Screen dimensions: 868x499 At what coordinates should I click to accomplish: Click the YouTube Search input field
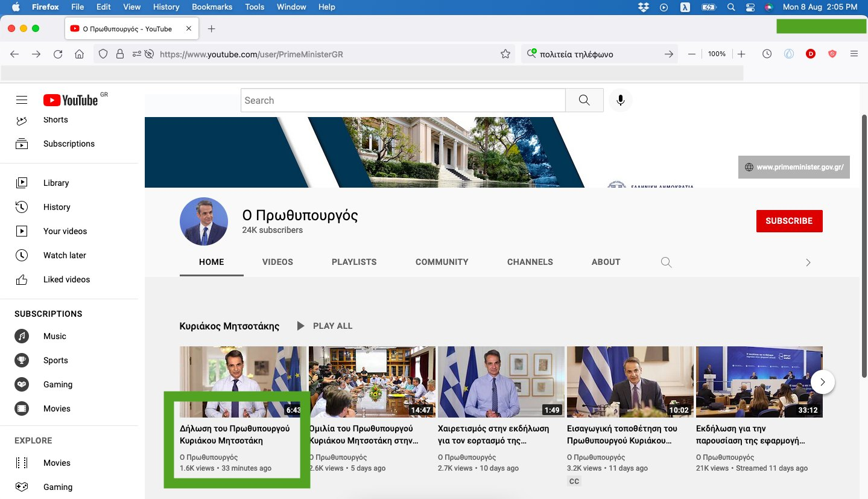pyautogui.click(x=402, y=100)
